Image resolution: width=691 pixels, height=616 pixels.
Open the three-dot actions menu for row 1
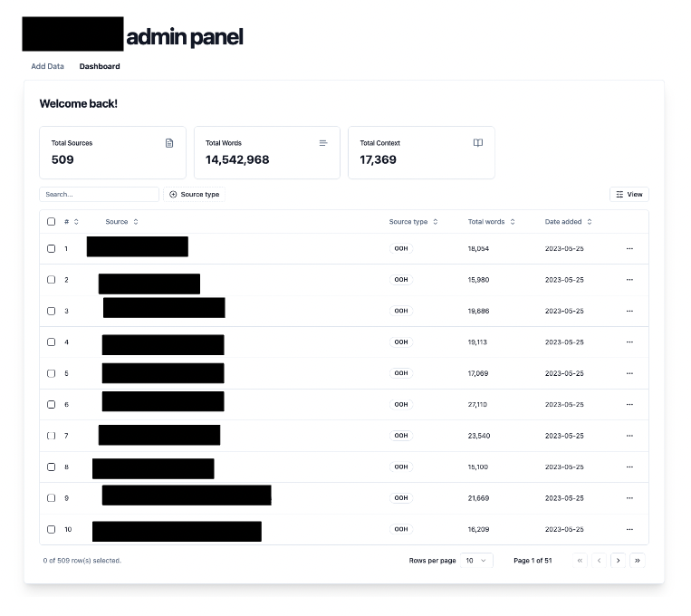[x=629, y=248]
